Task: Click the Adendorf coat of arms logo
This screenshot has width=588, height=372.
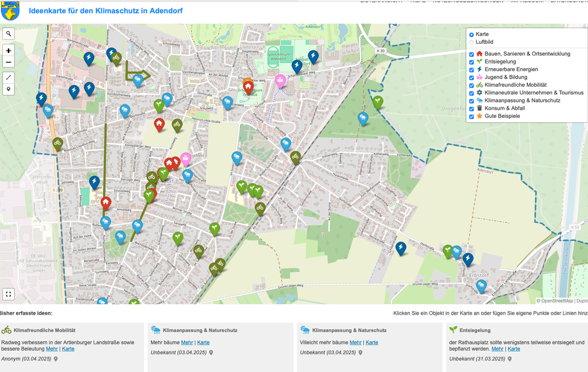Action: point(10,10)
